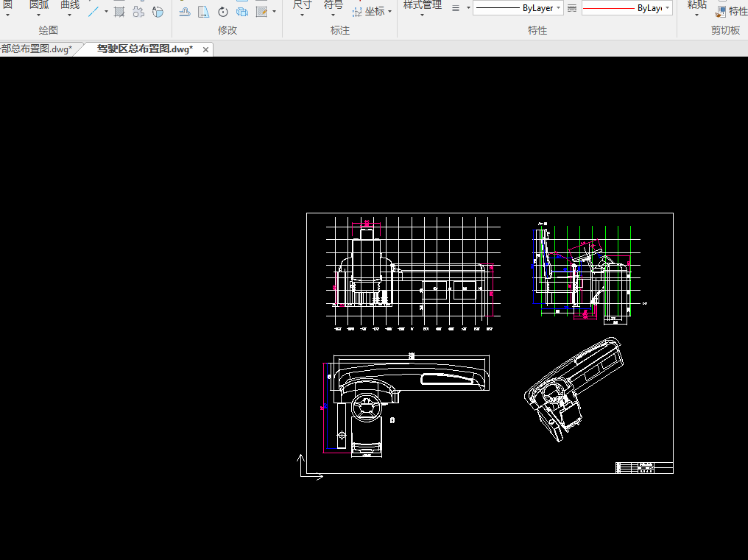Screen dimensions: 748x560
Task: Switch to the 部总布置图.dwg tab
Action: [x=37, y=49]
